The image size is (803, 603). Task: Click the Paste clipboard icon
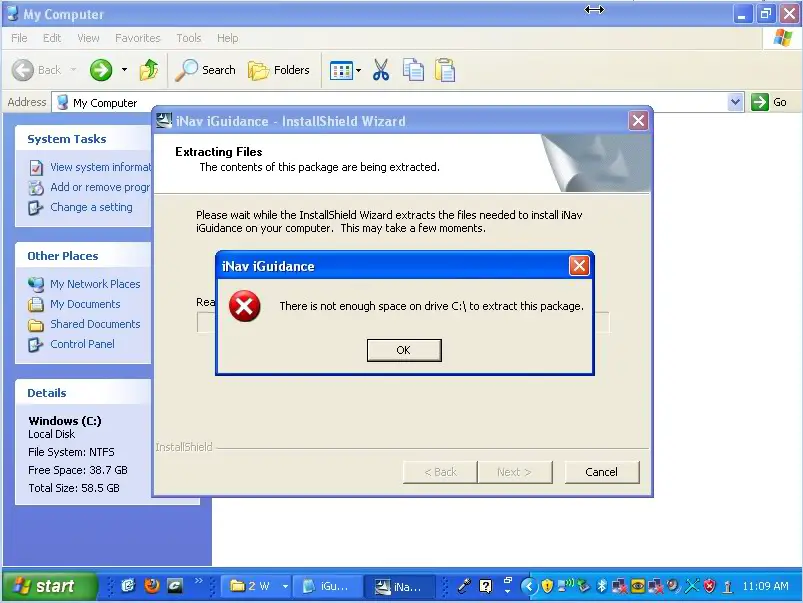pos(445,70)
